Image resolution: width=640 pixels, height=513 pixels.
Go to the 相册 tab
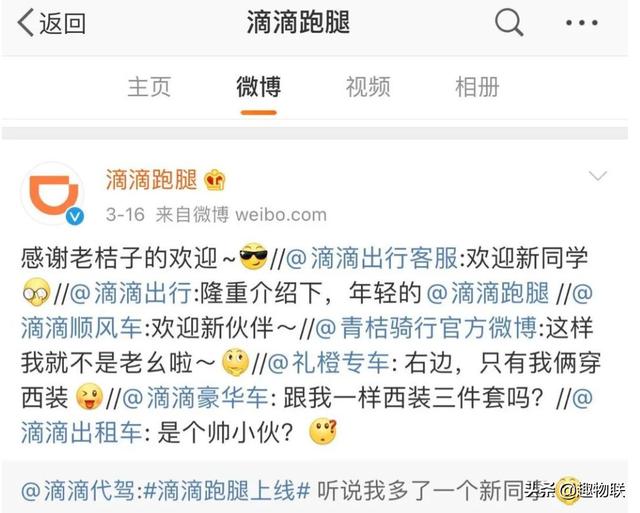click(477, 87)
